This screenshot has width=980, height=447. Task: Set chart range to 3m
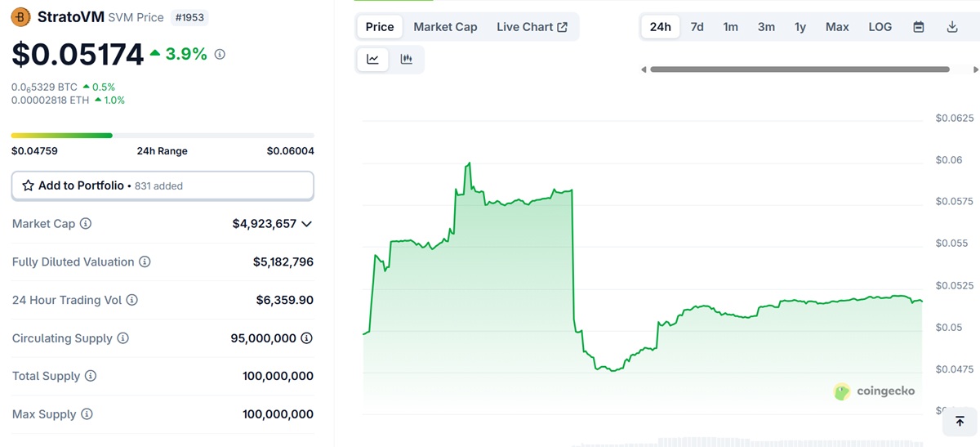click(x=766, y=27)
